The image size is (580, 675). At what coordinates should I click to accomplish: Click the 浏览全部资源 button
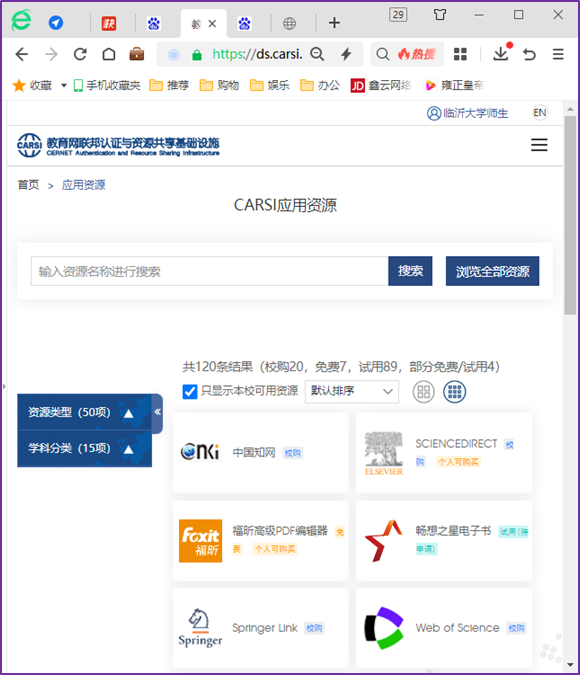pos(492,271)
